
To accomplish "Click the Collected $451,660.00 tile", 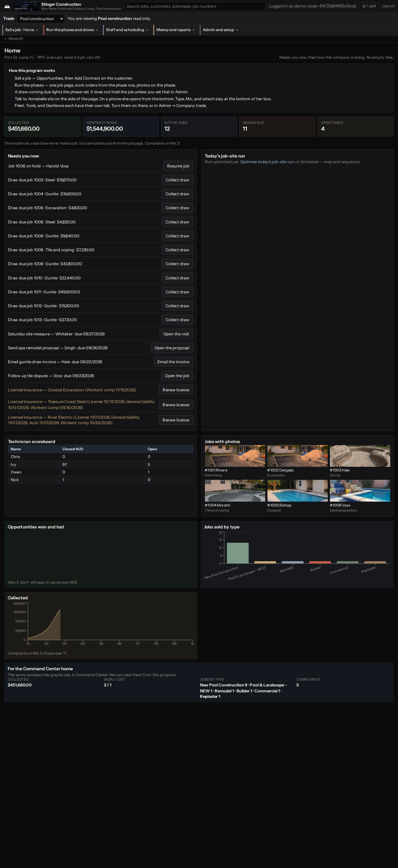I will click(x=42, y=126).
